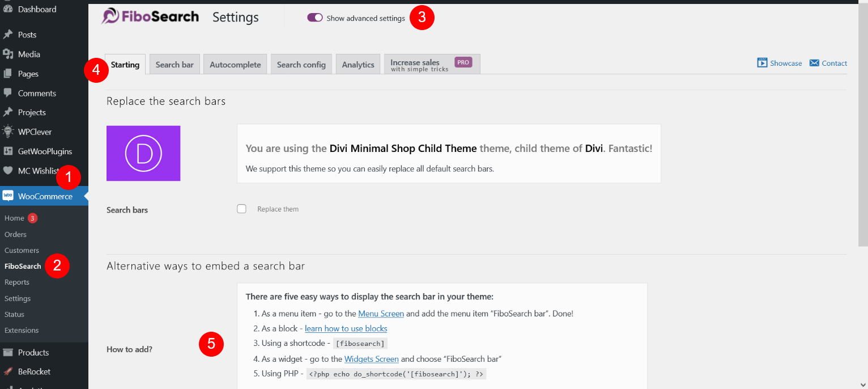868x389 pixels.
Task: Click the GetWooPlugins icon
Action: pyautogui.click(x=8, y=151)
